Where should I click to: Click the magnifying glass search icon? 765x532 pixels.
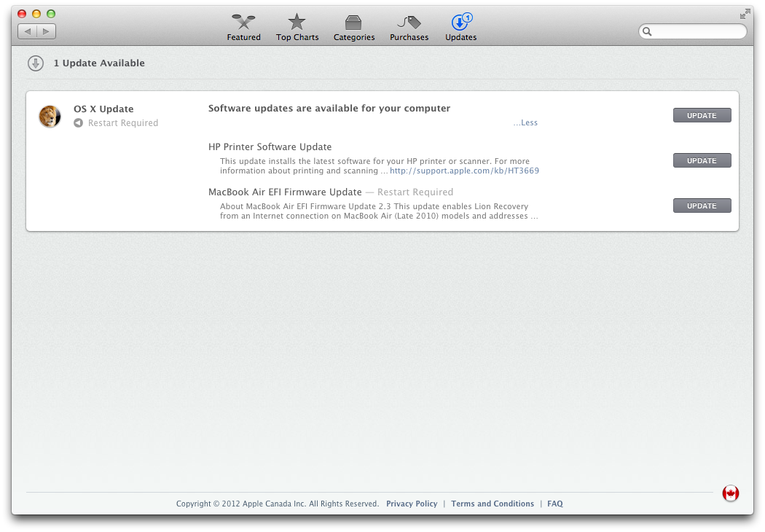[x=647, y=32]
